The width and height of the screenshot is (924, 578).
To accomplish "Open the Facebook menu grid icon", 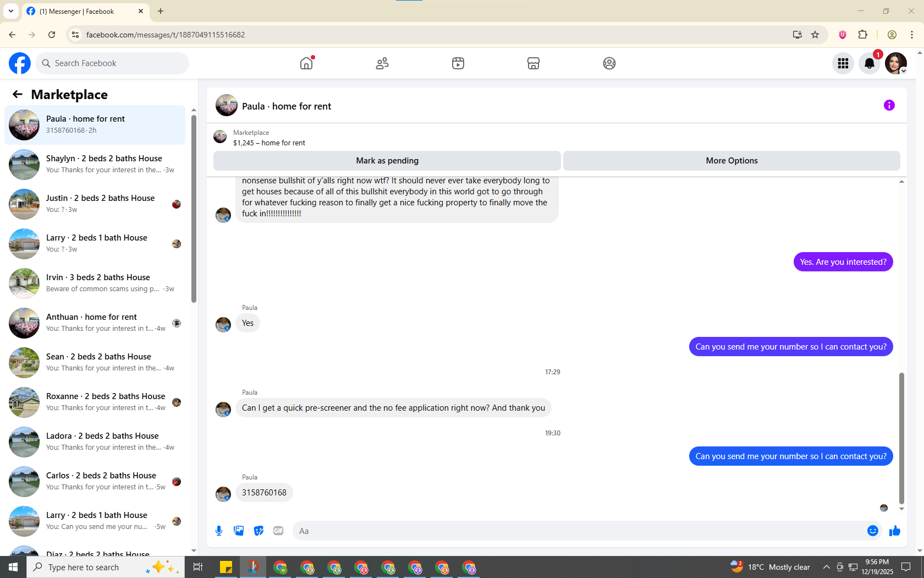I will (843, 63).
